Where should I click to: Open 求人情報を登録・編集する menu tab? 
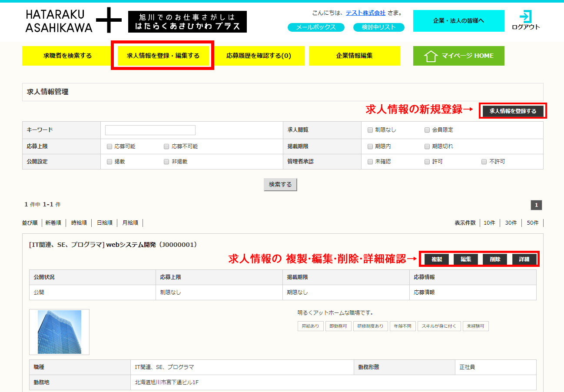pyautogui.click(x=163, y=56)
